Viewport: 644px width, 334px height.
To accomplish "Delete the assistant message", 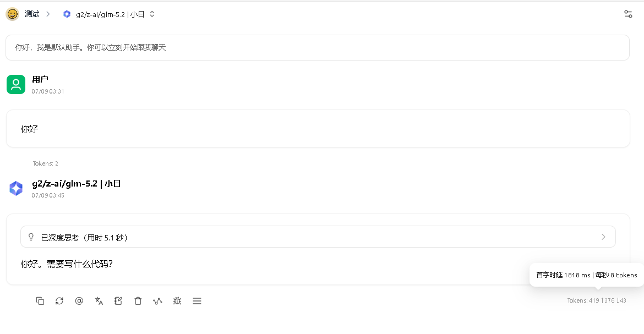I will 138,301.
